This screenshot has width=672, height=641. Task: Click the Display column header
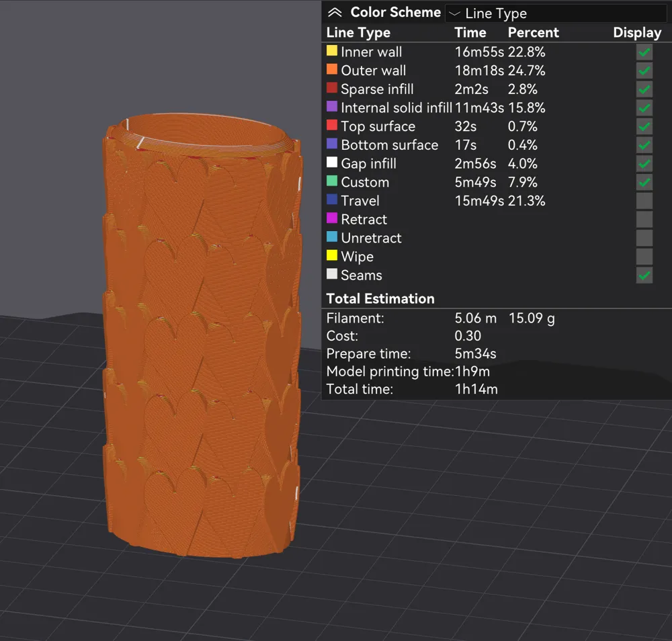637,33
